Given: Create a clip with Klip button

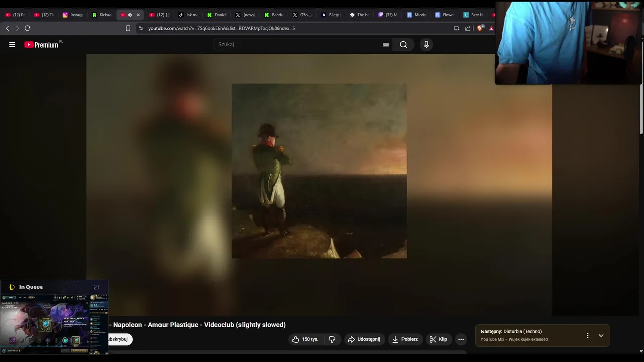Looking at the screenshot, I should click(438, 339).
